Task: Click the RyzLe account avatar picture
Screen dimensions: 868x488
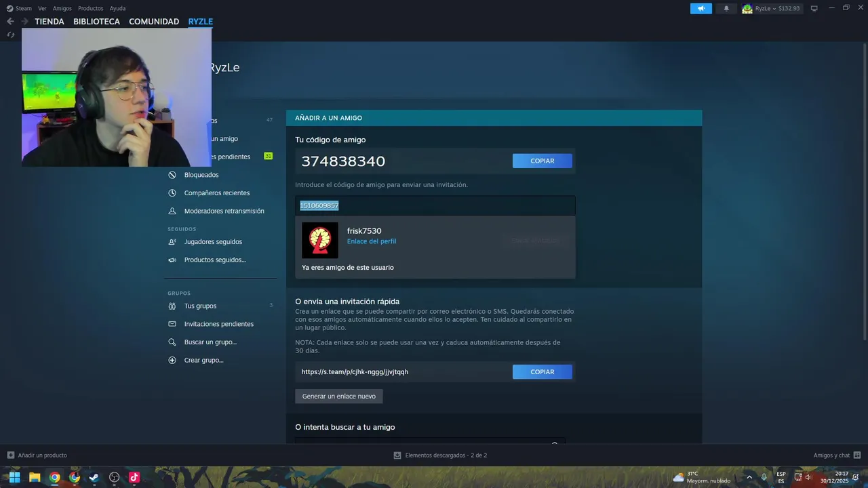Action: (x=747, y=8)
